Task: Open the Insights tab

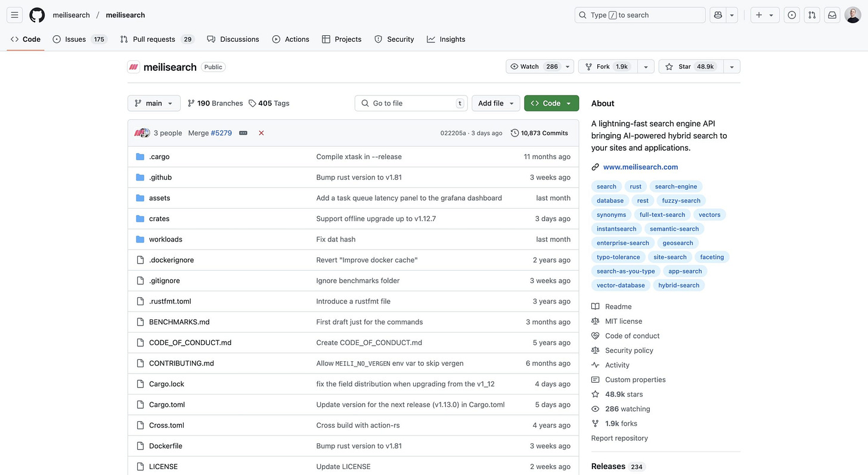Action: pos(446,39)
